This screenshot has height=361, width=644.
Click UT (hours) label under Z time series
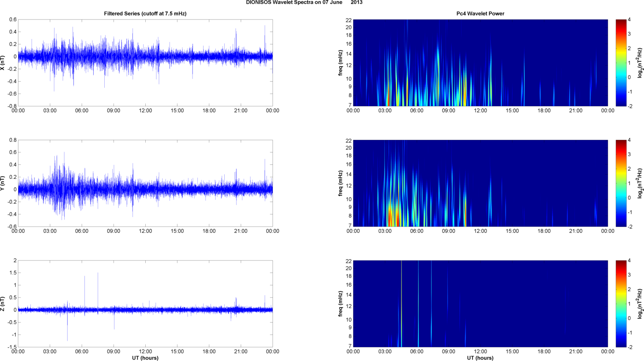145,358
